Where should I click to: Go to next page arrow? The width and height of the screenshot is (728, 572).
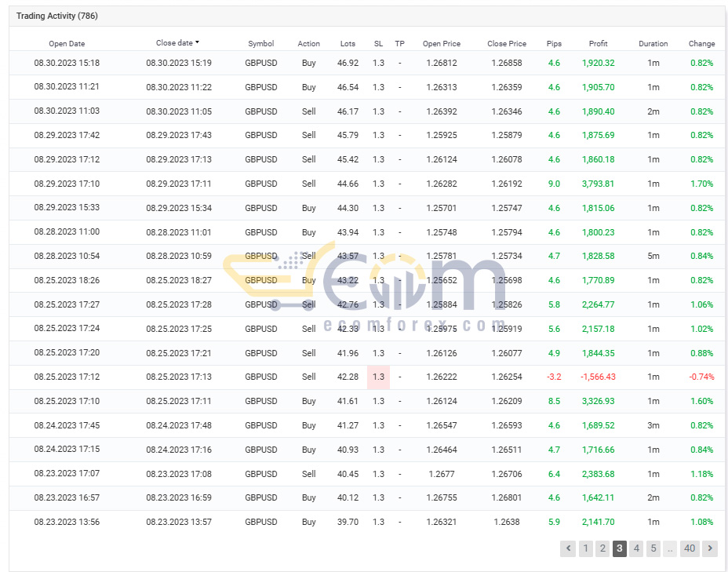(710, 548)
